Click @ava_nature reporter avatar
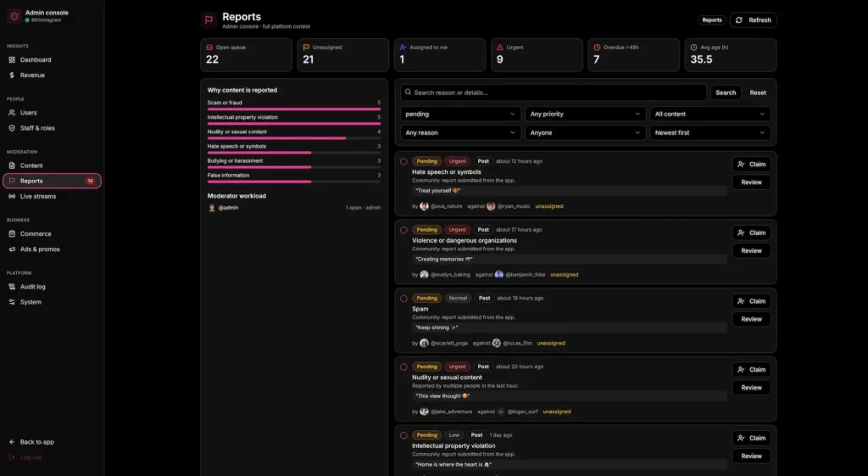 point(424,206)
